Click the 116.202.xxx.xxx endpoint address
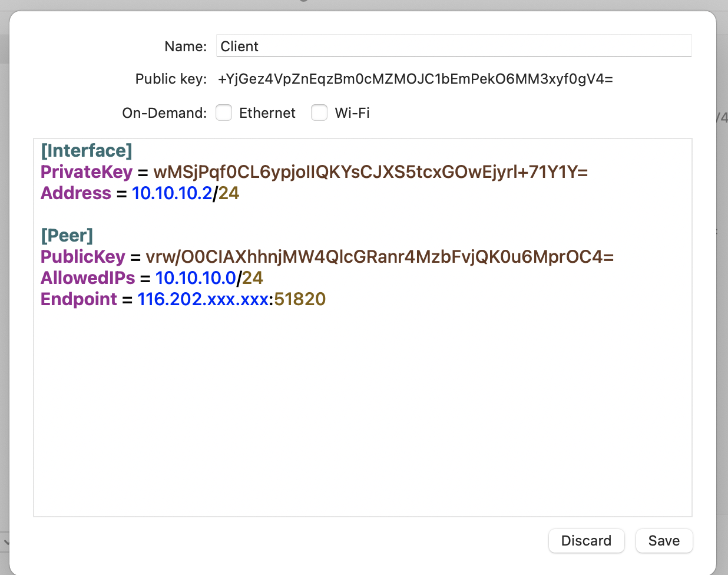The width and height of the screenshot is (728, 575). click(203, 299)
